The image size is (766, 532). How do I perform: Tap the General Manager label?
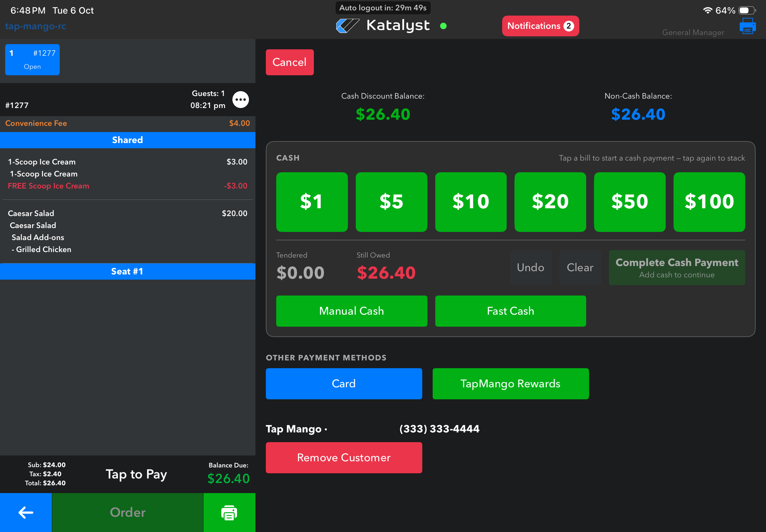[693, 32]
